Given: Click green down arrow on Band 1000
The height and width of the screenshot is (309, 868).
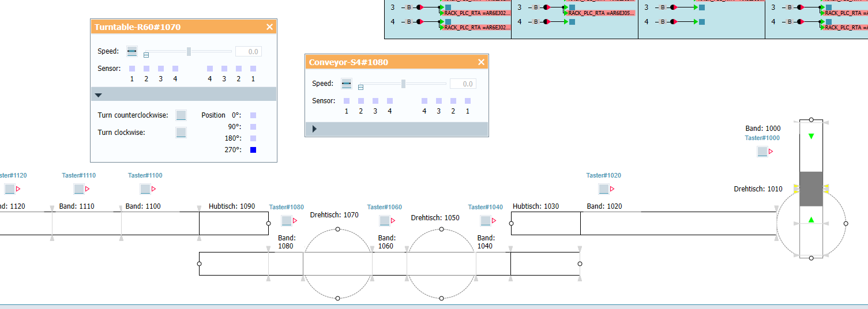Looking at the screenshot, I should tap(811, 137).
